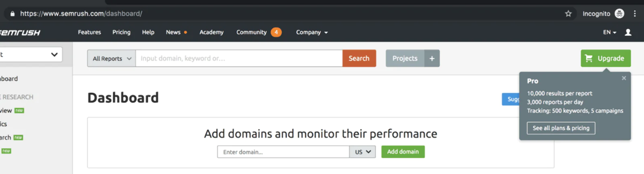
Task: Click the Add domain button
Action: click(x=403, y=152)
